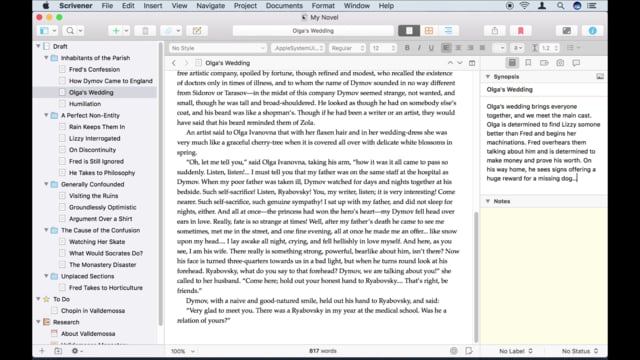This screenshot has width=640, height=360.
Task: Click the editor vertical scrollbar
Action: click(x=476, y=277)
